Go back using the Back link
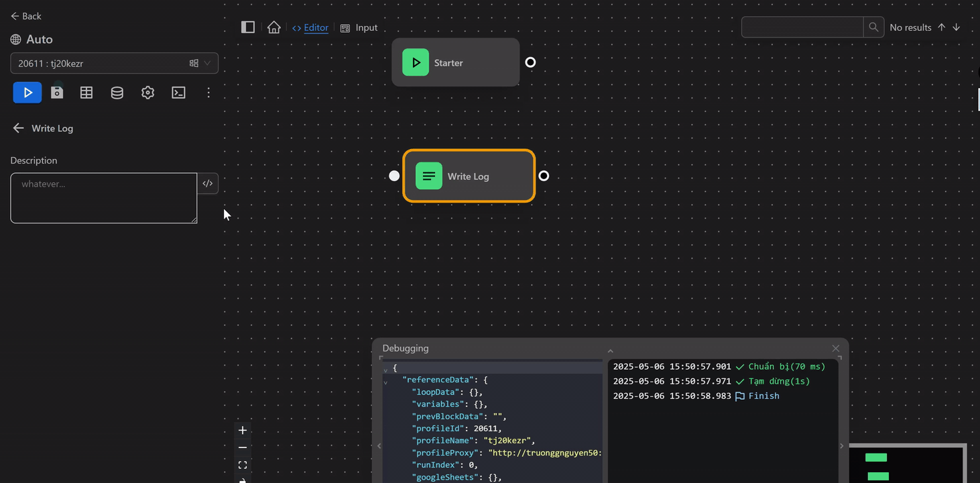This screenshot has width=980, height=483. pos(25,15)
